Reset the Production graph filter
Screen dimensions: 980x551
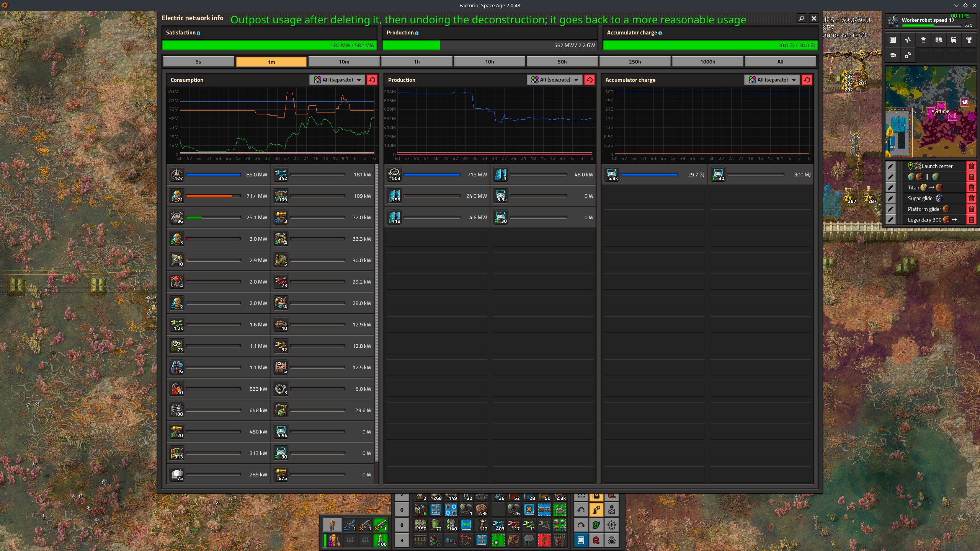(590, 80)
